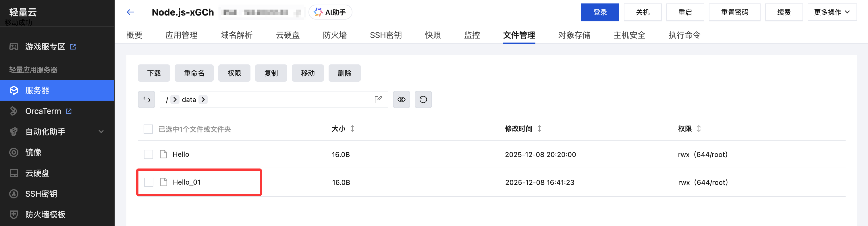Image resolution: width=868 pixels, height=226 pixels.
Task: Click the return-to-parent-directory arrow icon
Action: 146,99
